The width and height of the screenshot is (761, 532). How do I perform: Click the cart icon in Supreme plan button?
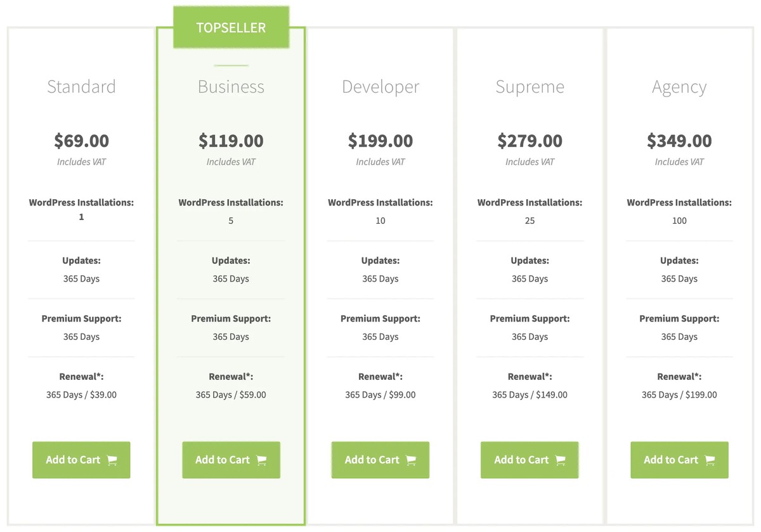point(561,460)
